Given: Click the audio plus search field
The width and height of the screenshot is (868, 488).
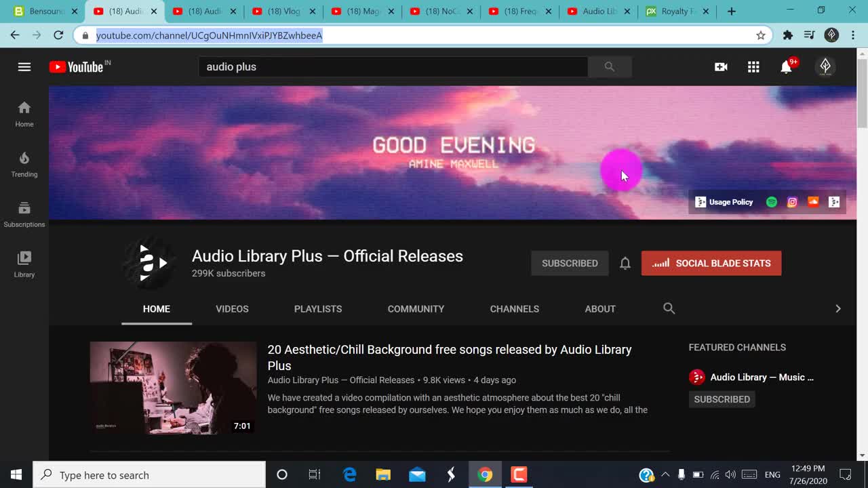Looking at the screenshot, I should click(x=393, y=66).
